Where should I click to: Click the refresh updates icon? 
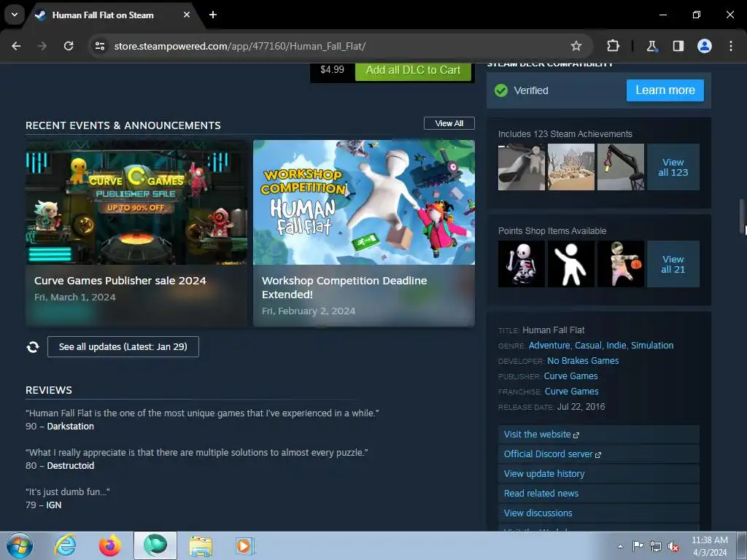pyautogui.click(x=33, y=347)
